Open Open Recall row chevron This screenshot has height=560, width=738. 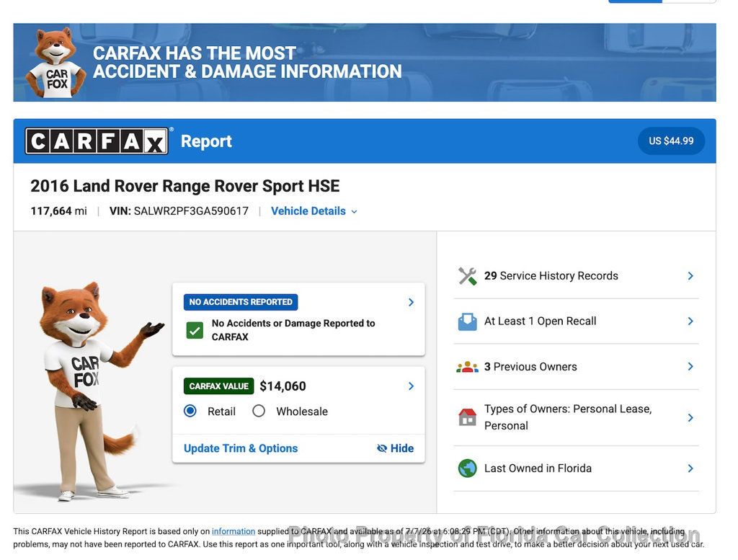pyautogui.click(x=690, y=321)
